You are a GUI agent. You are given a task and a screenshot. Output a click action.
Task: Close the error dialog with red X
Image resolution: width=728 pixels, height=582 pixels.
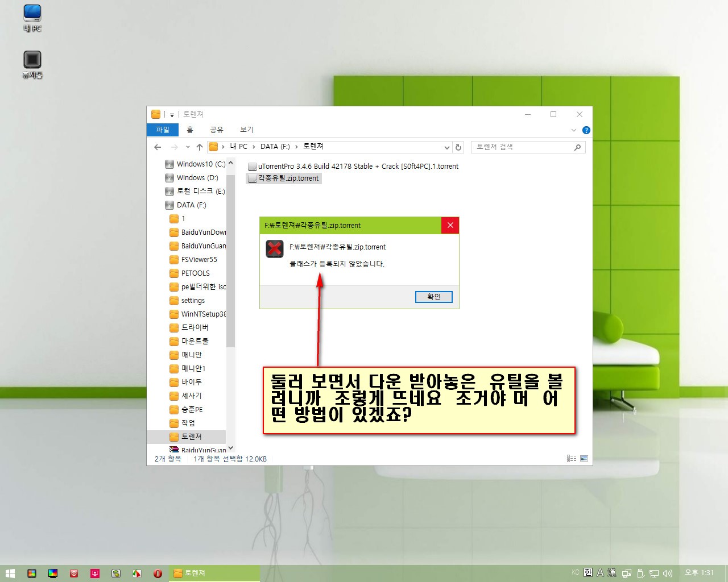pos(450,225)
